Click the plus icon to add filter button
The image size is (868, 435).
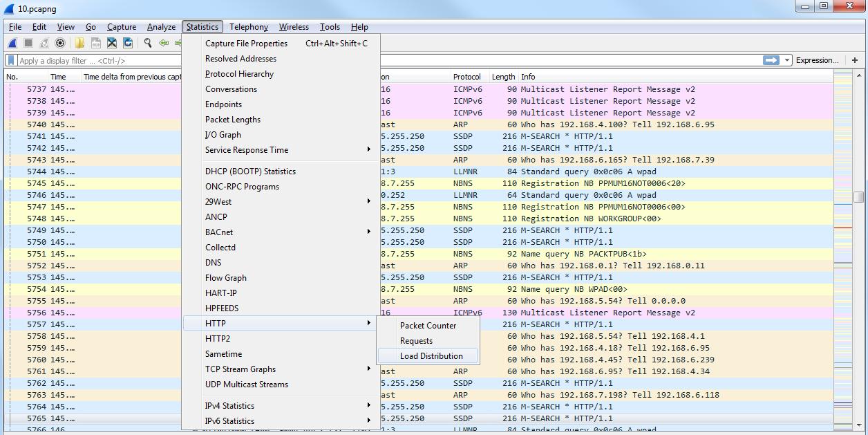855,60
